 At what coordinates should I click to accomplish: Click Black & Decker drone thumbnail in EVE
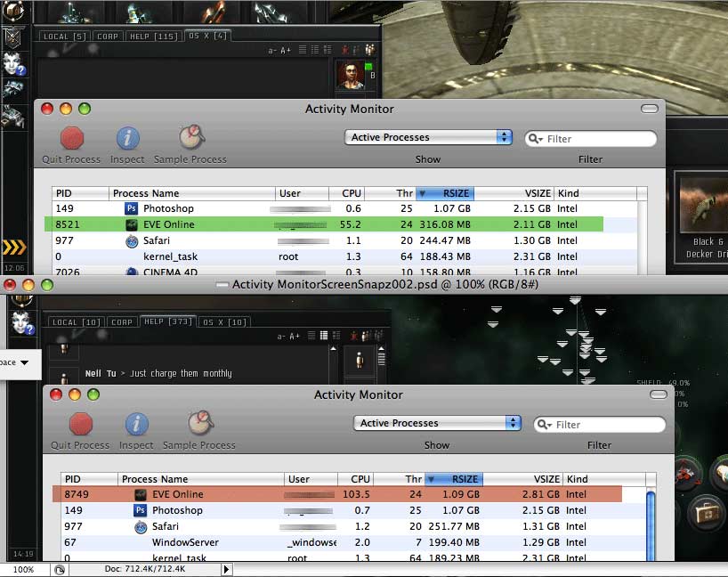point(704,204)
